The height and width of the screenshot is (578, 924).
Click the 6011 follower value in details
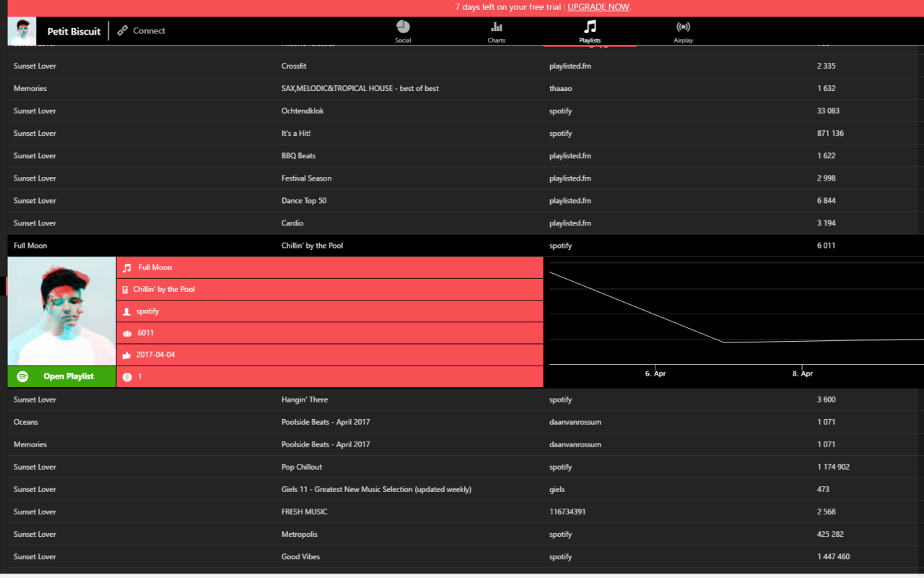coord(146,333)
